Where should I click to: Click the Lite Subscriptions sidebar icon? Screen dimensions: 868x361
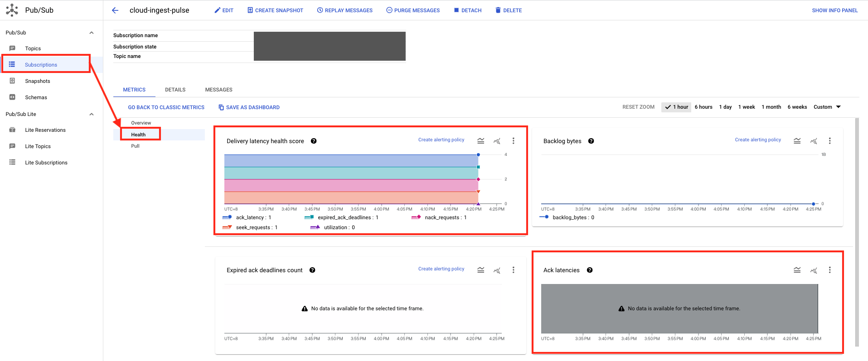[12, 163]
